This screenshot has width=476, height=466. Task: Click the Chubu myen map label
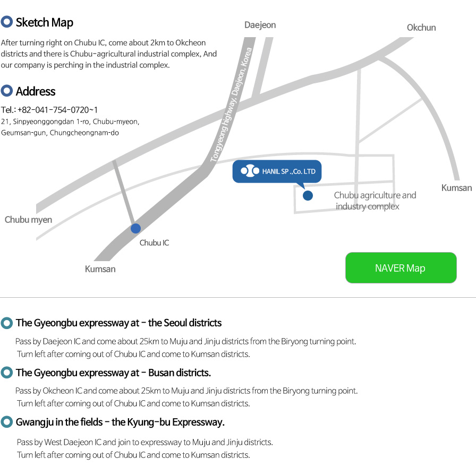click(x=28, y=220)
